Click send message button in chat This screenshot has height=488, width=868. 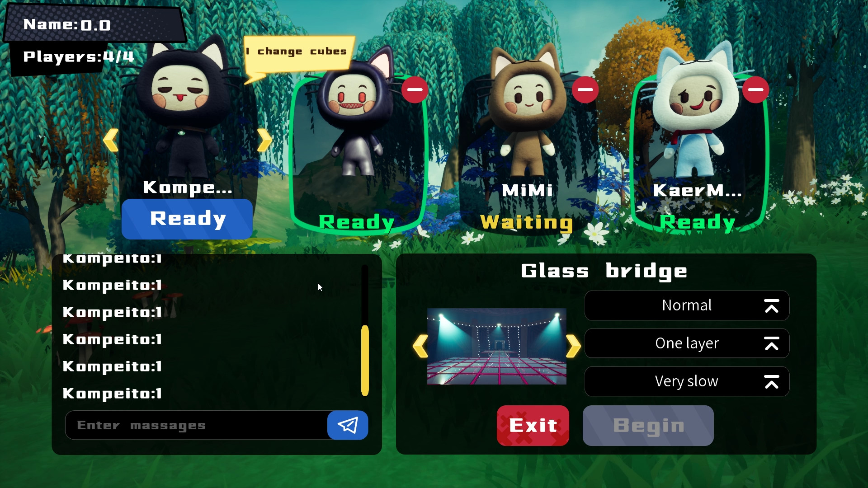pos(348,425)
